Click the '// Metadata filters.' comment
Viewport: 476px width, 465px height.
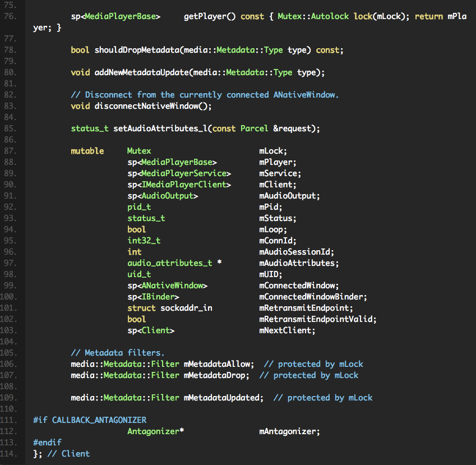[118, 353]
